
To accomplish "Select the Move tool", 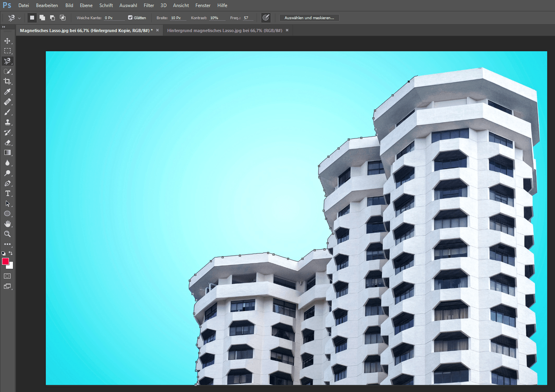I will click(7, 41).
